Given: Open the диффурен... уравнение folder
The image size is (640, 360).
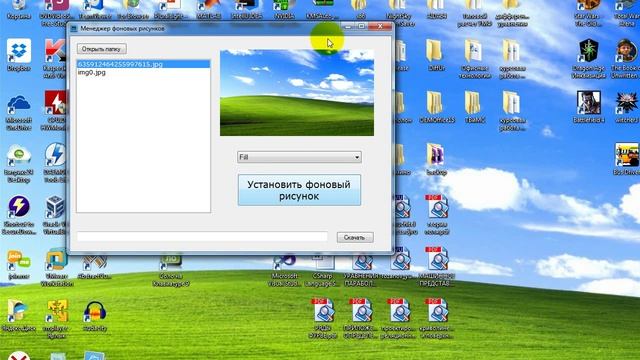Looking at the screenshot, I should click(512, 12).
